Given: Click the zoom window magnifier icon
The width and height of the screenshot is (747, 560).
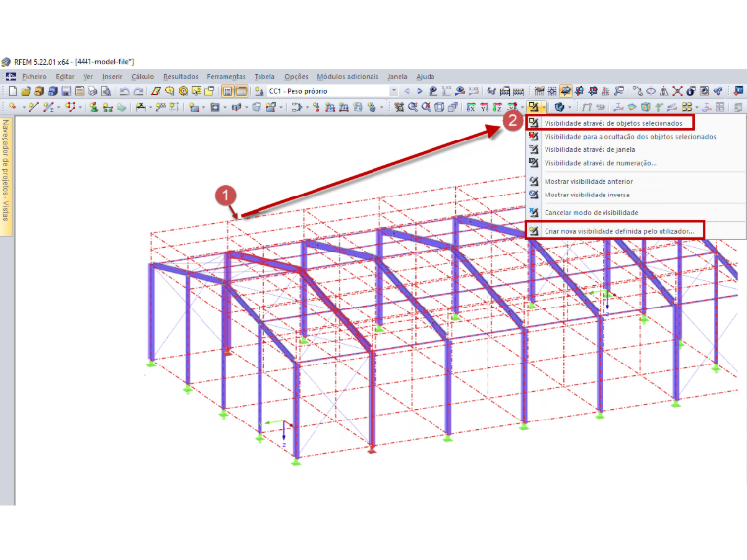Looking at the screenshot, I should [413, 107].
